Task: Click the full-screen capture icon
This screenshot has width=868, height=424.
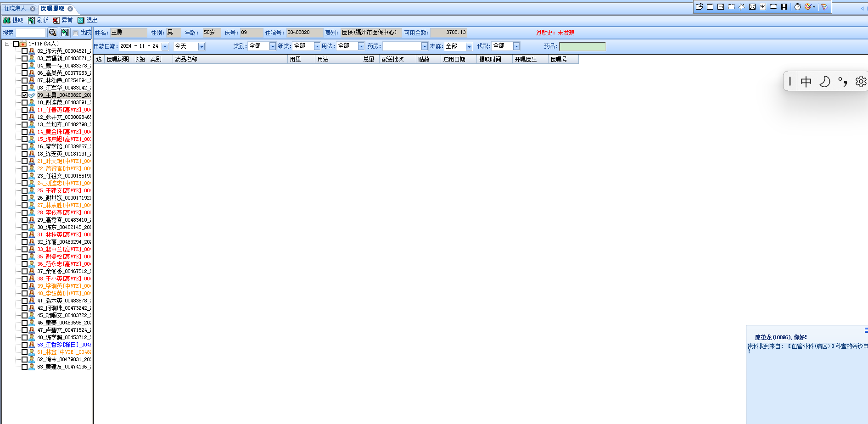Action: 752,7
